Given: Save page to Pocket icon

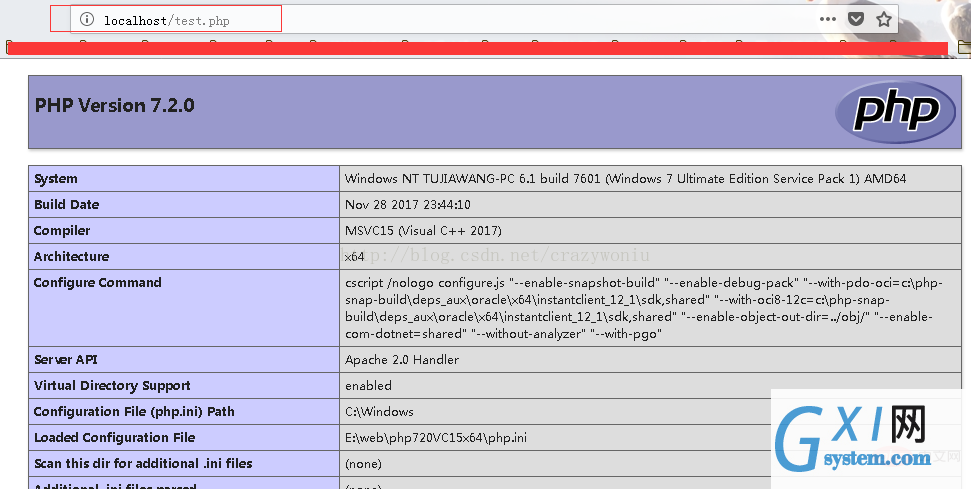Looking at the screenshot, I should tap(856, 19).
